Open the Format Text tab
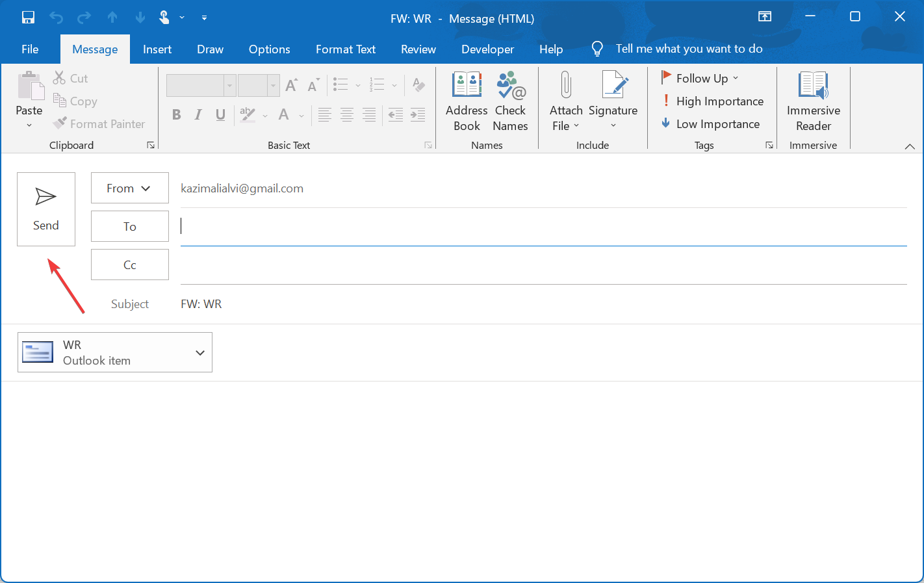The image size is (924, 583). [345, 49]
